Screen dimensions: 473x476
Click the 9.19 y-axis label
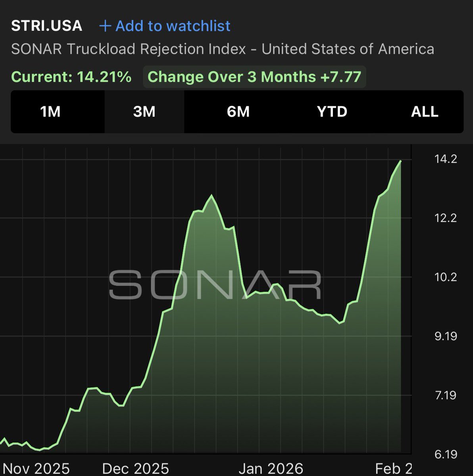coord(446,336)
